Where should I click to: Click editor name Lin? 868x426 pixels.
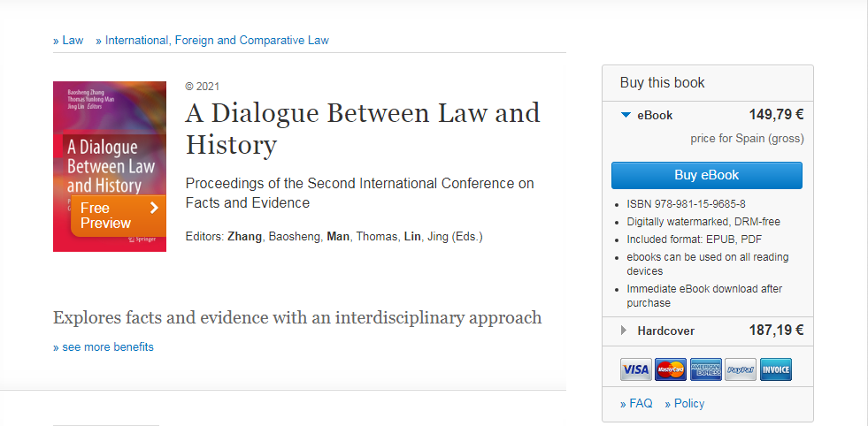click(x=413, y=237)
